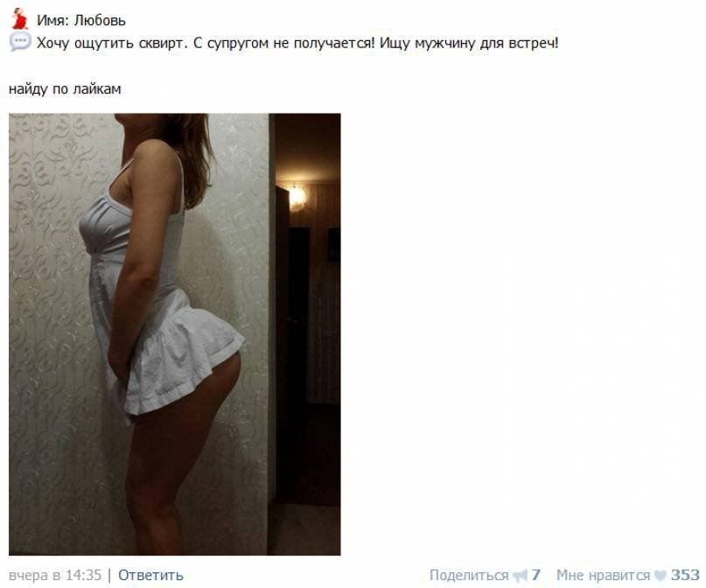
Task: Click the megaphone share icon
Action: 520,576
